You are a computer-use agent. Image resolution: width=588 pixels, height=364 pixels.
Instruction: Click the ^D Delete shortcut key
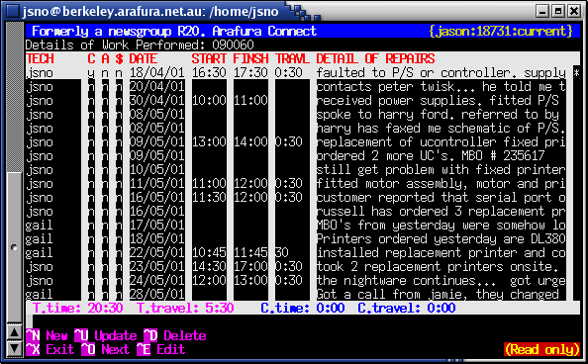[x=175, y=335]
